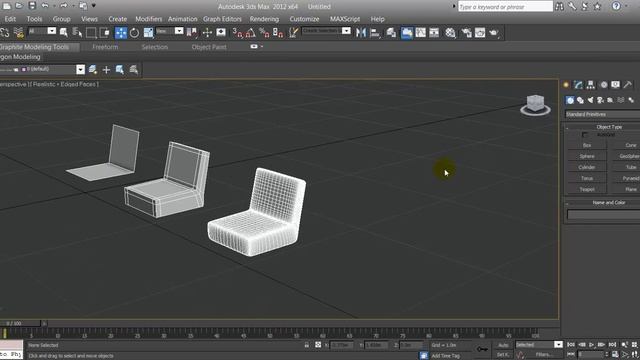This screenshot has height=360, width=640.
Task: Click the Align tool icon
Action: 375,33
